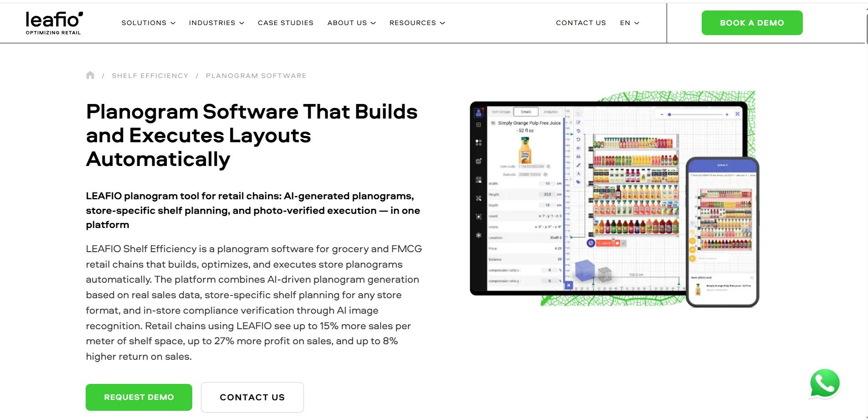The height and width of the screenshot is (419, 868).
Task: Open the WhatsApp chat icon
Action: (825, 383)
